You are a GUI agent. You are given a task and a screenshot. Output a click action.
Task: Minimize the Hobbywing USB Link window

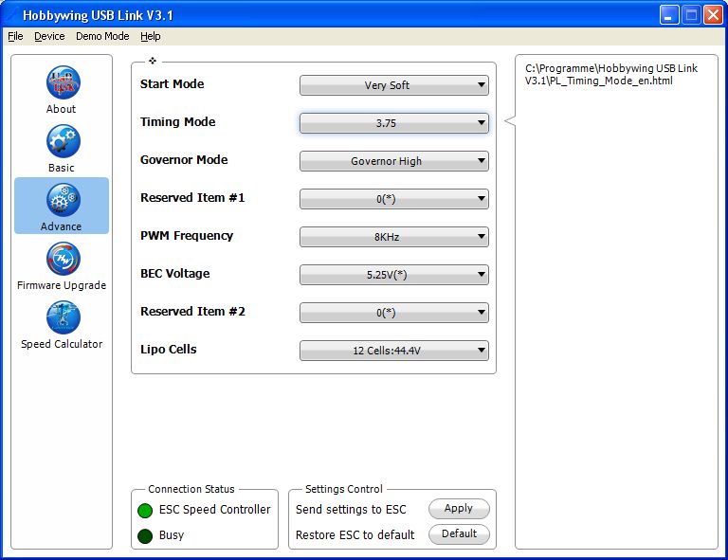tap(668, 15)
